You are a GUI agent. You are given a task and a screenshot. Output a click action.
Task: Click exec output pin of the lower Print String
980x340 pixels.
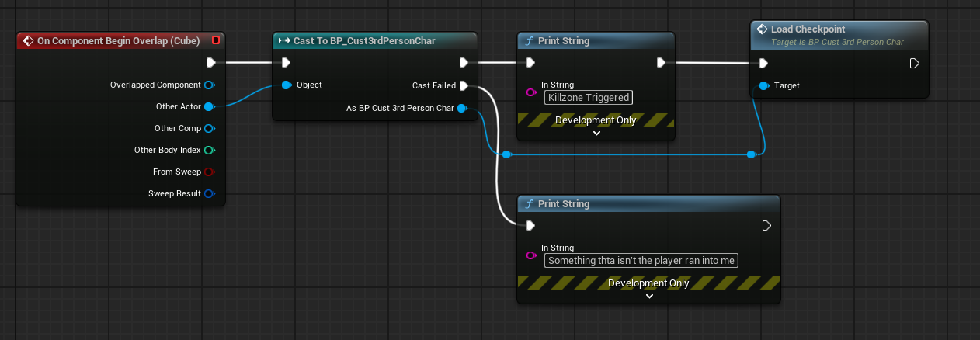(x=766, y=226)
